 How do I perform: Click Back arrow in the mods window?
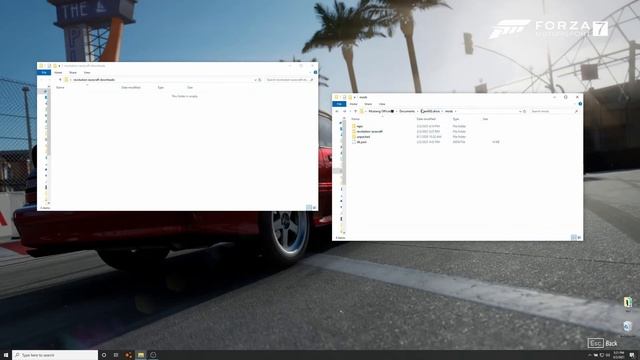click(337, 111)
